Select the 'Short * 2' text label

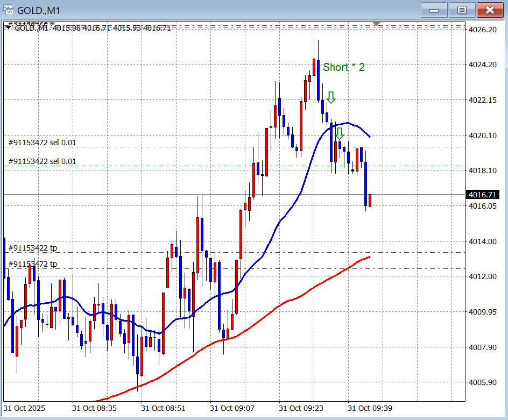(343, 67)
